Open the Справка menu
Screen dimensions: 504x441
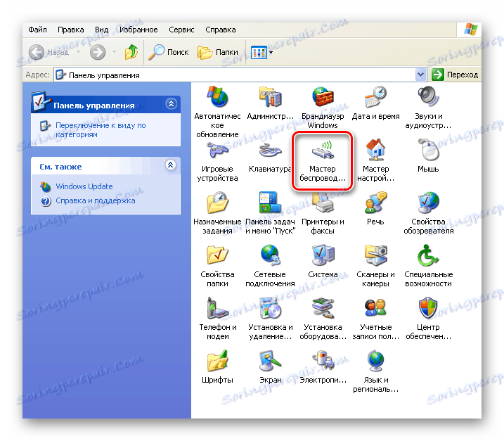click(221, 30)
